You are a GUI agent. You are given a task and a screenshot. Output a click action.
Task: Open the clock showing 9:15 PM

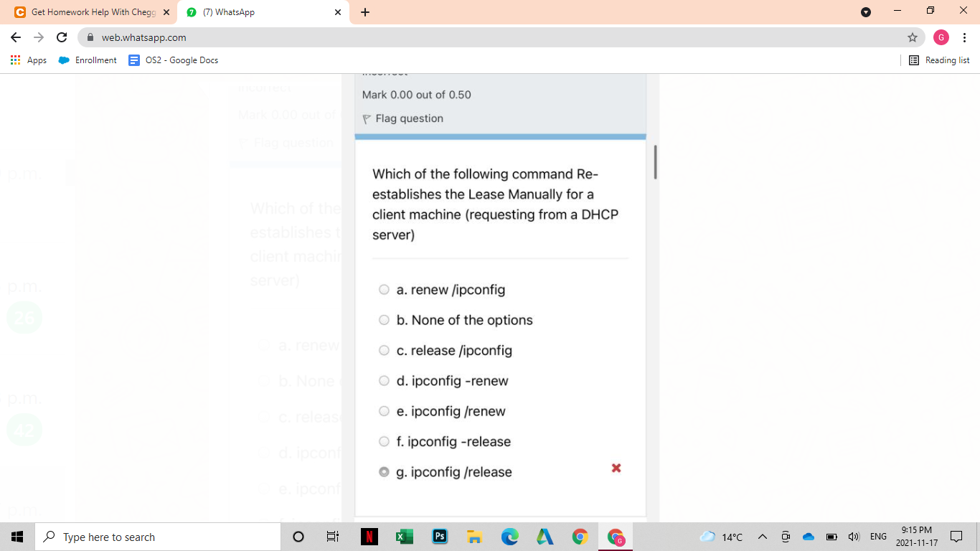coord(916,537)
